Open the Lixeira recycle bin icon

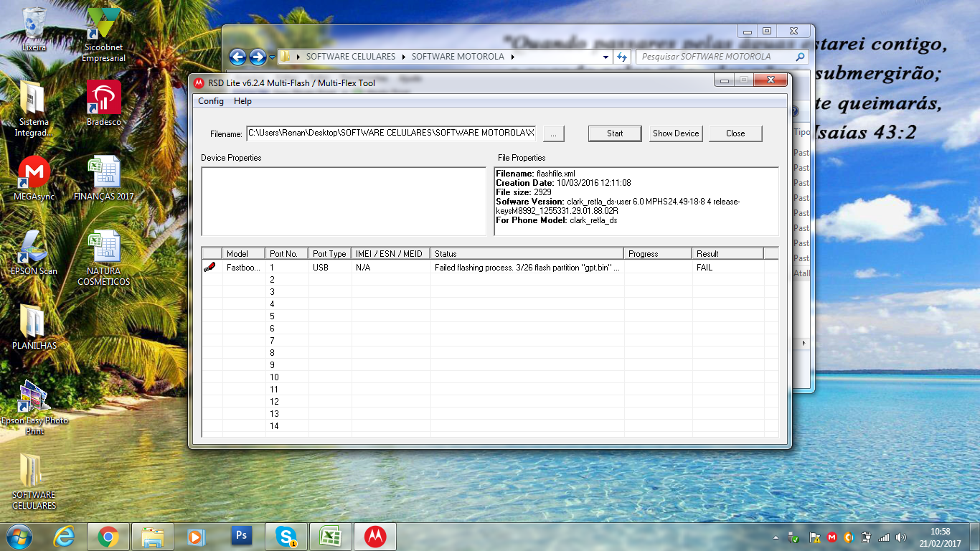[33, 29]
